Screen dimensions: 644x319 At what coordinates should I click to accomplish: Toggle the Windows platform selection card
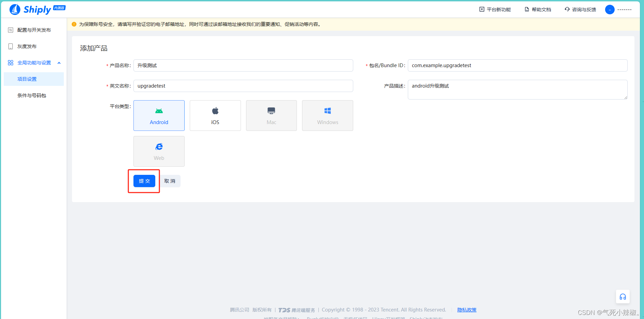(327, 115)
